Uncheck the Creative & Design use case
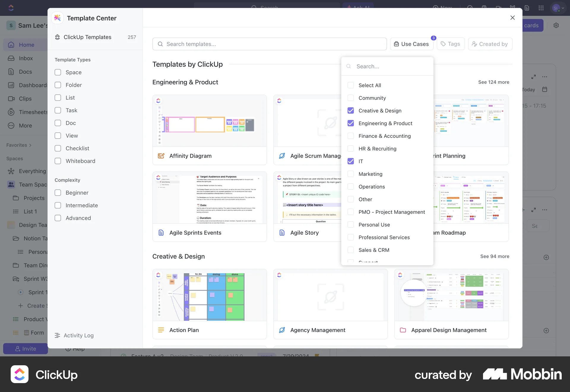570x392 pixels. pyautogui.click(x=351, y=111)
